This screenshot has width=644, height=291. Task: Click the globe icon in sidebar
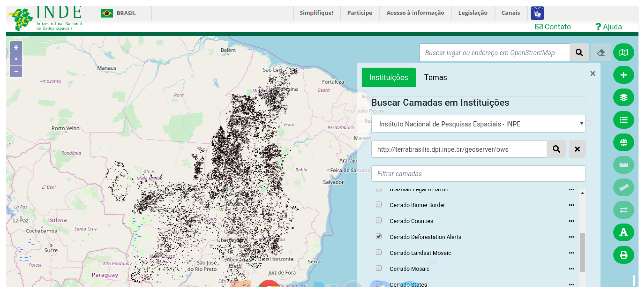623,143
